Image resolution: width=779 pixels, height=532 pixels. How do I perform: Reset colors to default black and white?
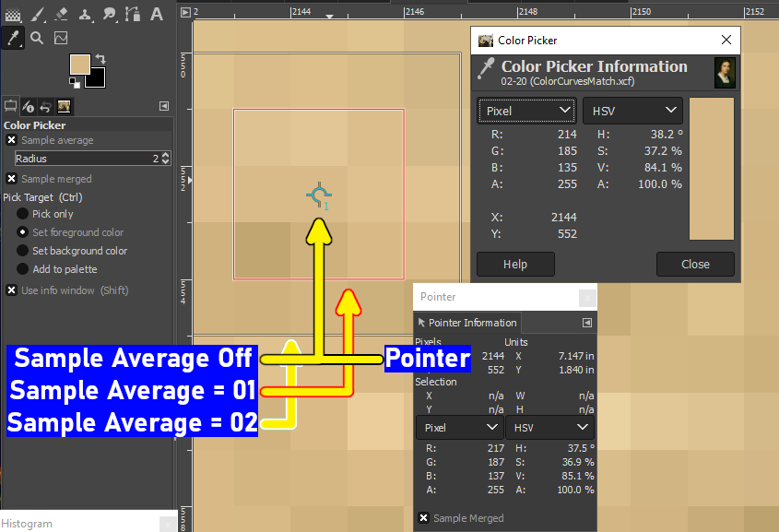(75, 83)
